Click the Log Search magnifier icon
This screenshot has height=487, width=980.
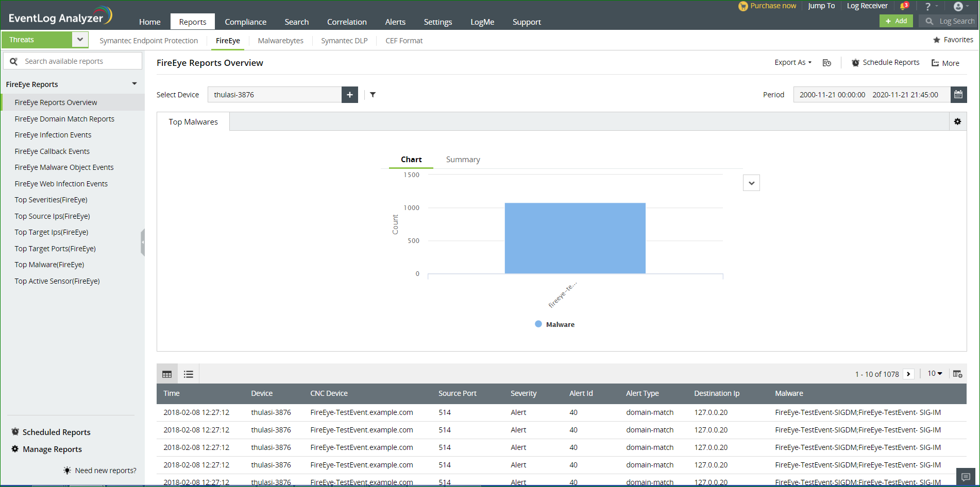(930, 21)
